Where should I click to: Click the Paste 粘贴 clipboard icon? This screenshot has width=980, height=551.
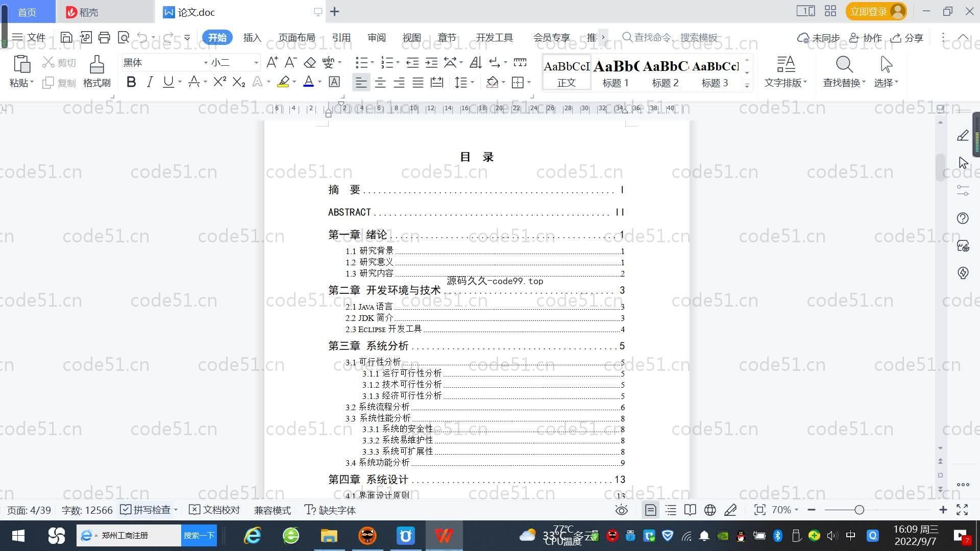tap(21, 65)
